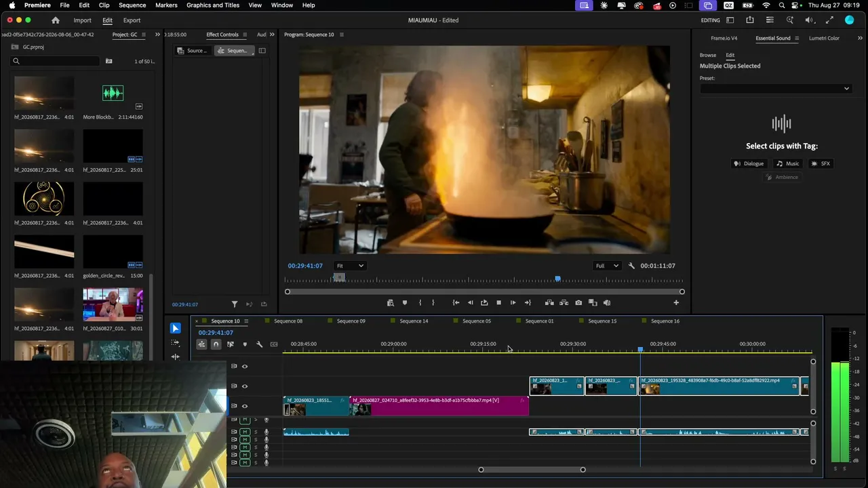Open the Full playback resolution dropdown
Screen dimensions: 868x488
[x=607, y=266]
